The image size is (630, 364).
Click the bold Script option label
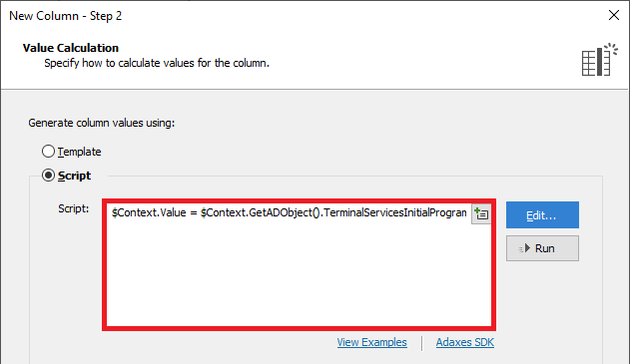point(74,176)
